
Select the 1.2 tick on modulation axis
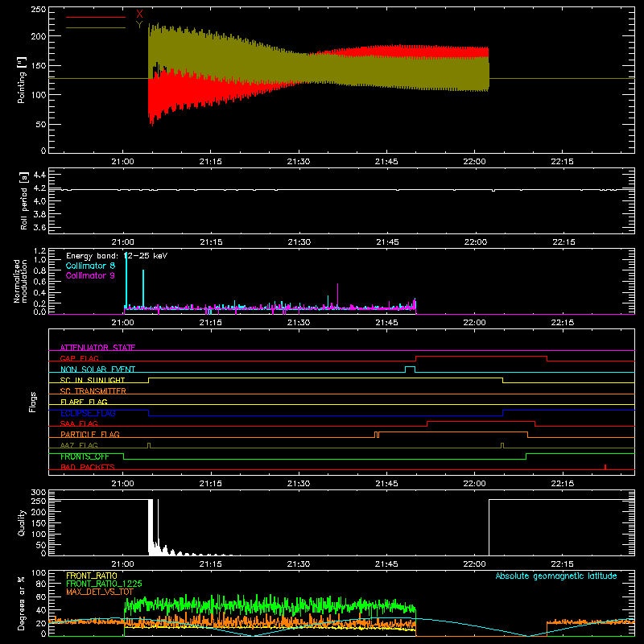point(39,250)
